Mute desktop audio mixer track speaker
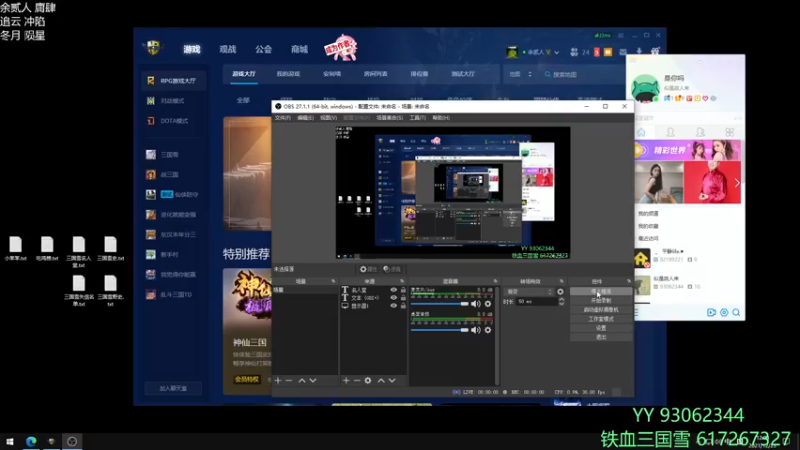Screen dimensions: 800x450 476,330
